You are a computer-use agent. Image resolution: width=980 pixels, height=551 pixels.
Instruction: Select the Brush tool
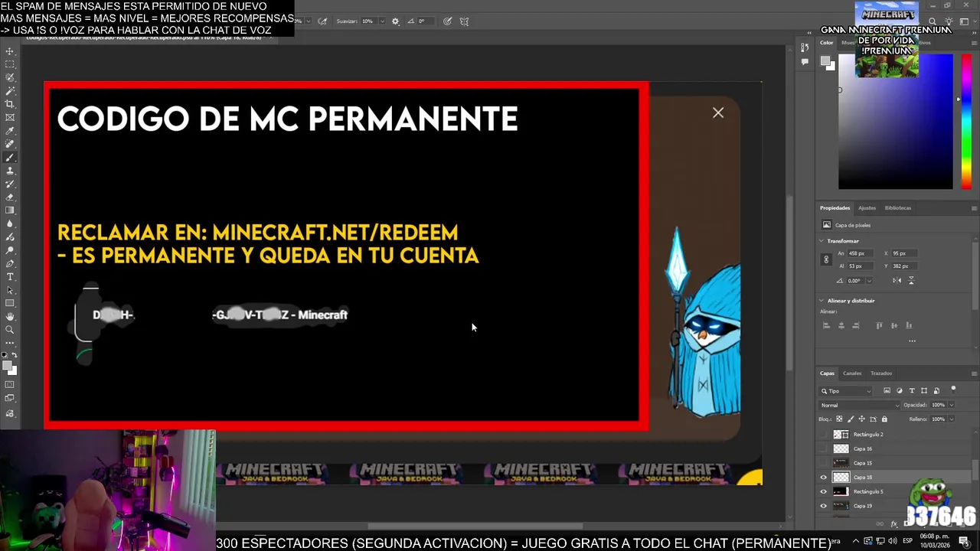coord(10,157)
